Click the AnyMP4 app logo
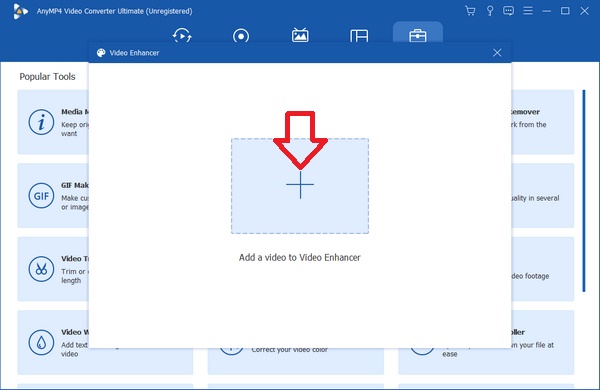Viewport: 600px width, 390px height. [20, 11]
